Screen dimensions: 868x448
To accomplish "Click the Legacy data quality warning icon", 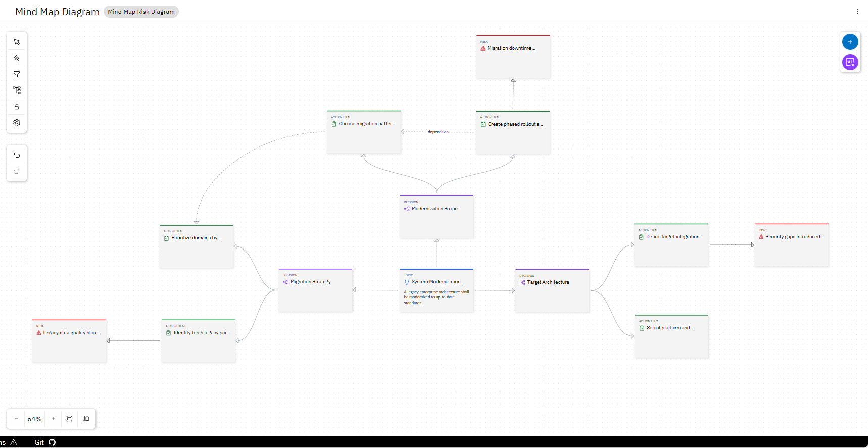I will pyautogui.click(x=39, y=333).
